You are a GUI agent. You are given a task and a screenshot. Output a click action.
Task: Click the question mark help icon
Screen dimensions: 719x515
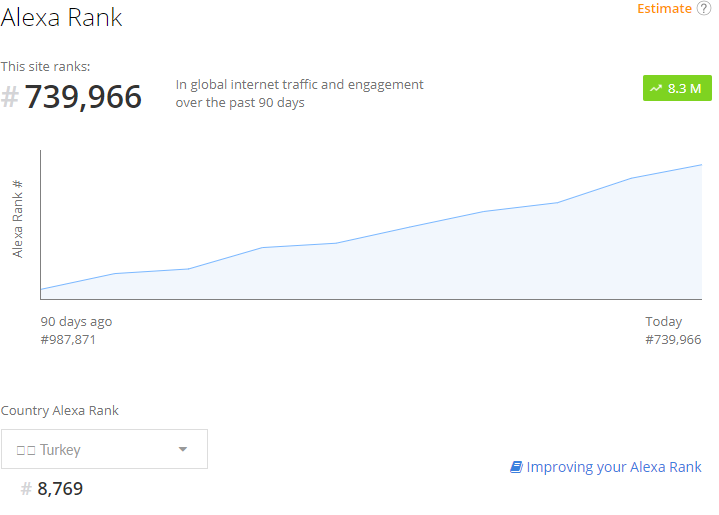704,9
